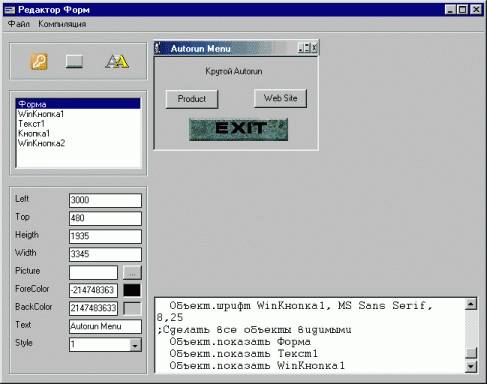Image resolution: width=487 pixels, height=384 pixels.
Task: Click the Web Site button on the form preview
Action: [x=280, y=98]
